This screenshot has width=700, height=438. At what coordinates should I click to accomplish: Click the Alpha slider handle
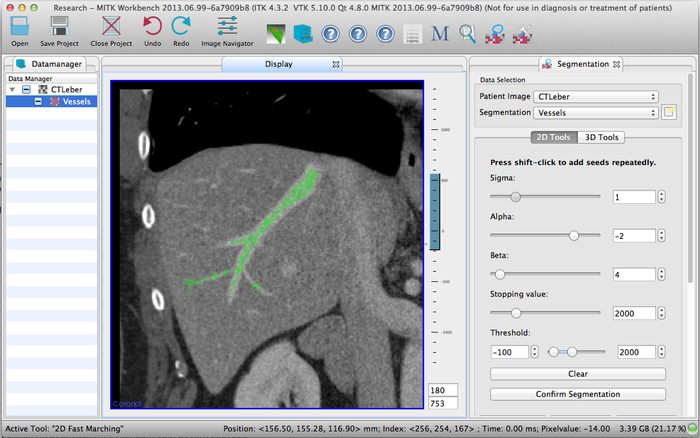click(x=574, y=235)
